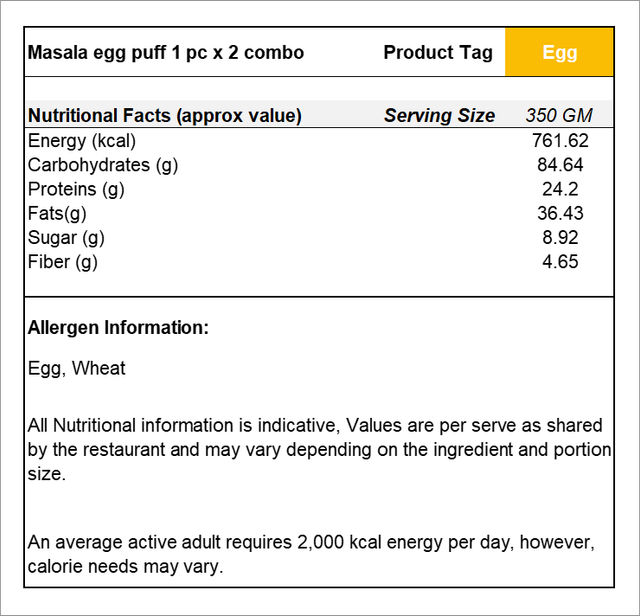Select the 84.64 carbohydrates value

coord(560,165)
